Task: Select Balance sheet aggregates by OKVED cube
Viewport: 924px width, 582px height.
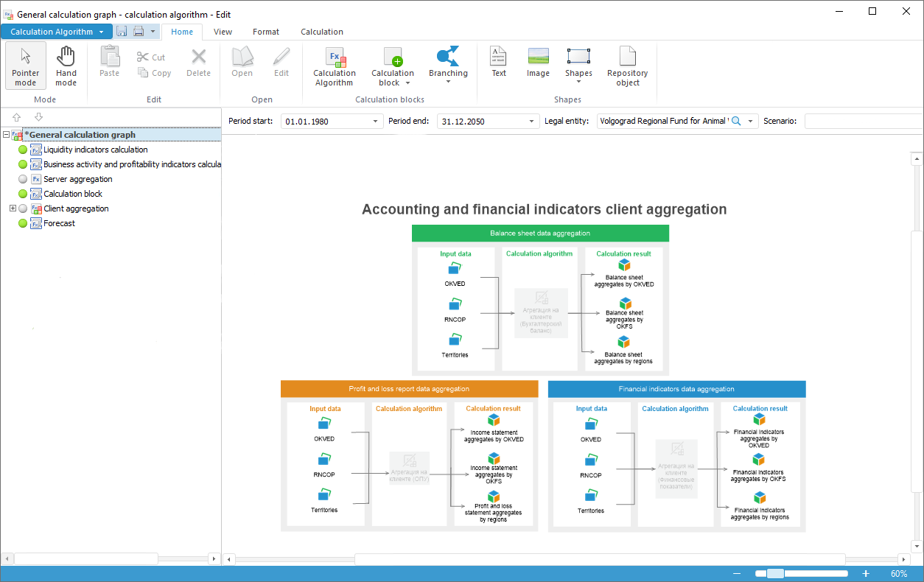Action: (624, 265)
